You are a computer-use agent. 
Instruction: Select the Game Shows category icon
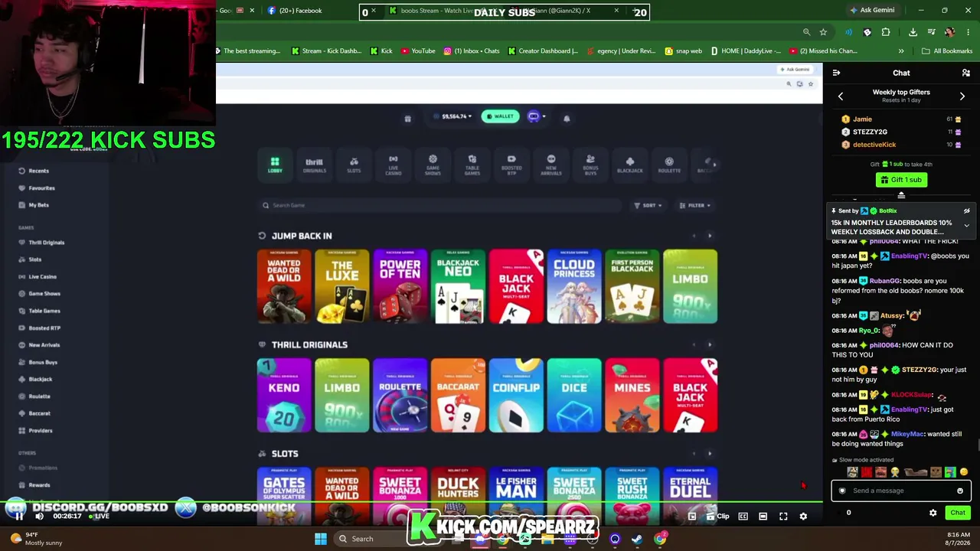(433, 165)
